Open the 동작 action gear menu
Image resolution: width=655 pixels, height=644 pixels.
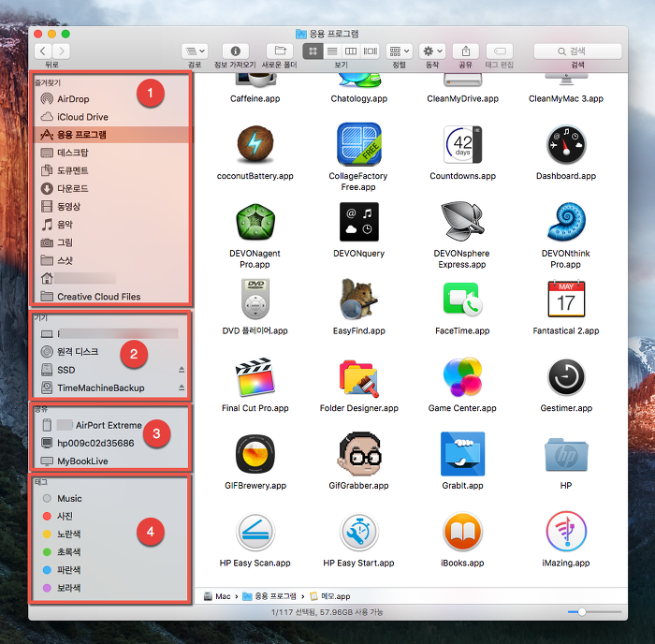(x=432, y=51)
